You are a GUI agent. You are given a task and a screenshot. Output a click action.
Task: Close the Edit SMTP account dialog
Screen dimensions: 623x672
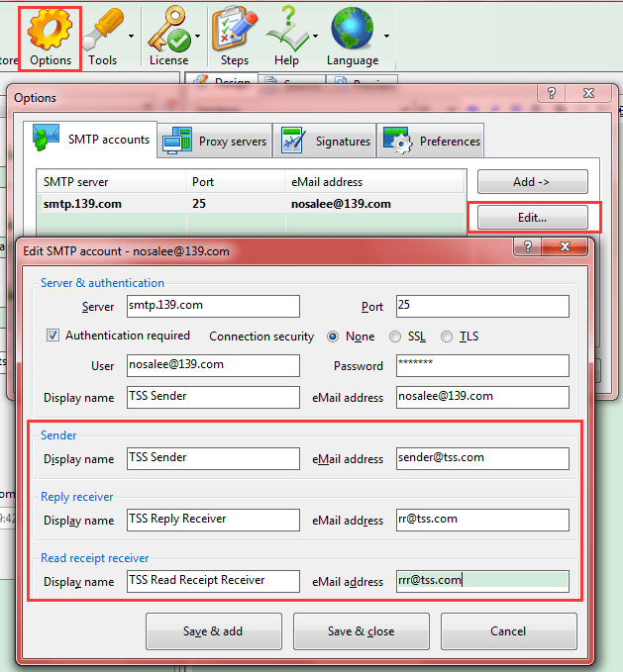[x=565, y=246]
